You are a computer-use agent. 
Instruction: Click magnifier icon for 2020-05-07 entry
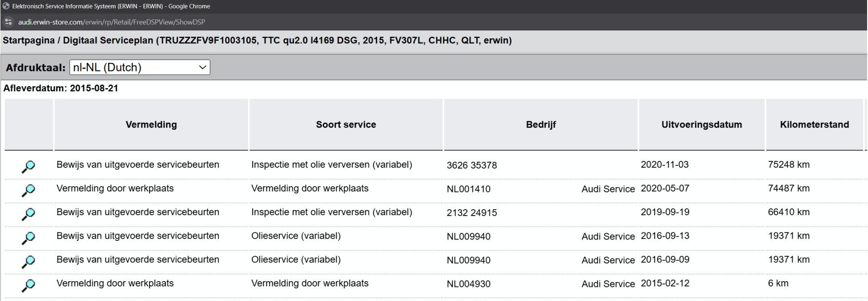[x=28, y=191]
